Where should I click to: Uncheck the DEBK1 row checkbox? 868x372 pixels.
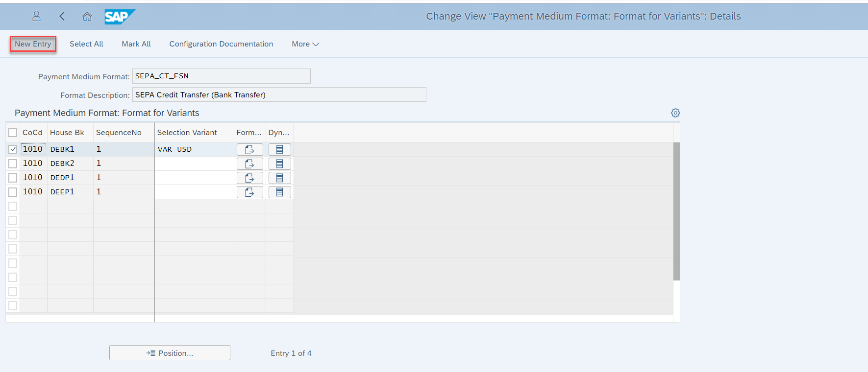point(13,149)
